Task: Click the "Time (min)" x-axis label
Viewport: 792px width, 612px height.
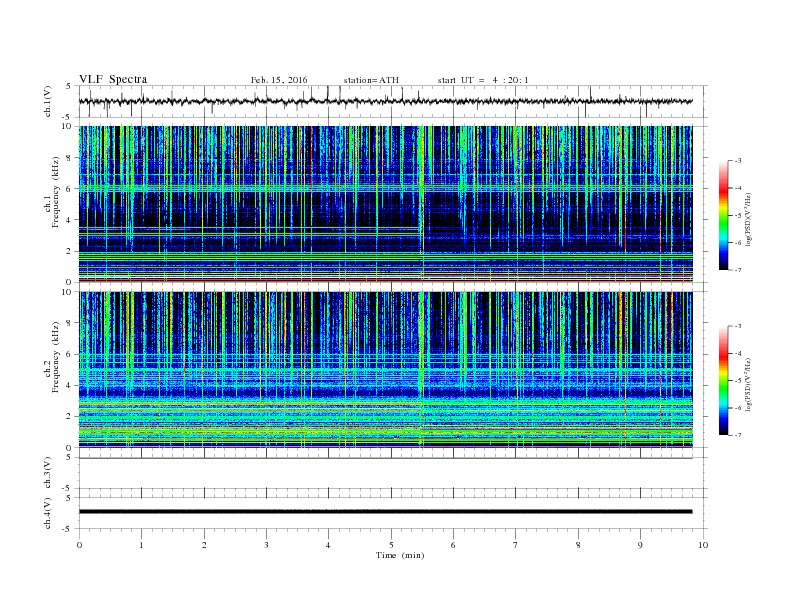Action: coord(400,555)
